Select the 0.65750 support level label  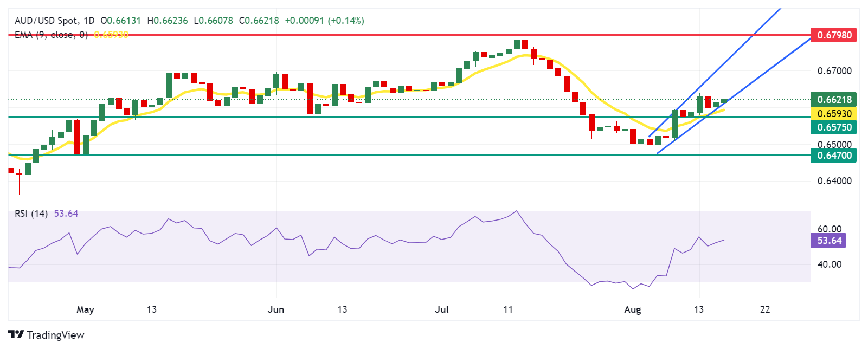coord(834,127)
